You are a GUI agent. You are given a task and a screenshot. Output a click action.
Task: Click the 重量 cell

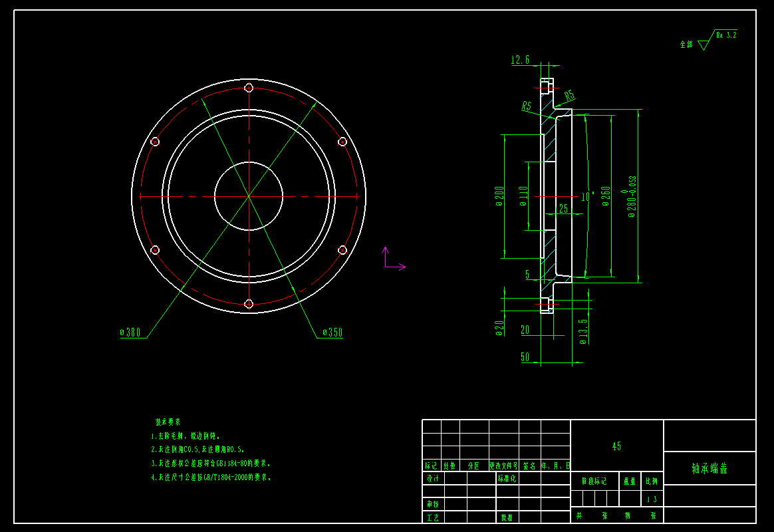coord(629,481)
